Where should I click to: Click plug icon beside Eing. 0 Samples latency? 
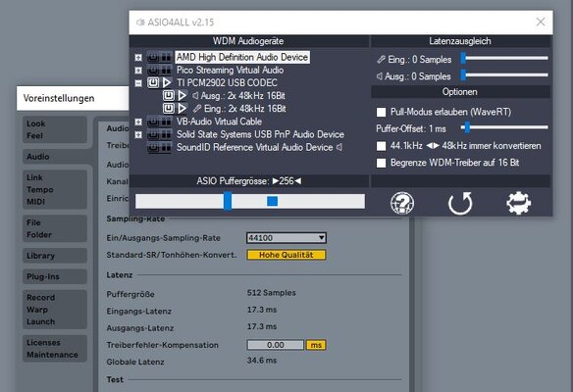coord(381,59)
